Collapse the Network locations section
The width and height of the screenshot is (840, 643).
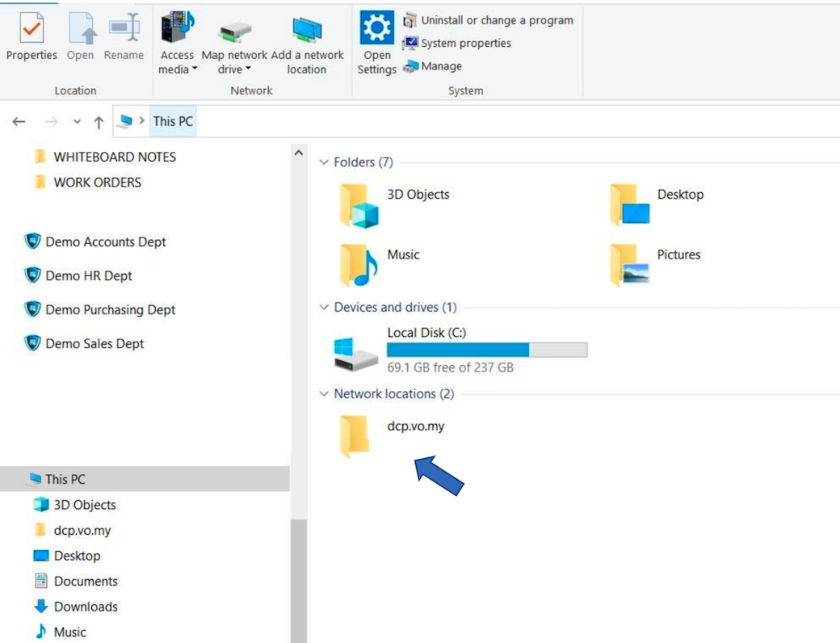[x=325, y=394]
